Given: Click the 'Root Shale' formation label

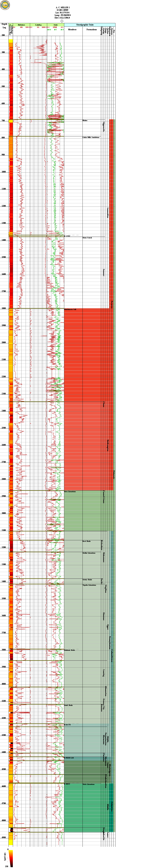Looking at the screenshot, I should [x=87, y=541].
